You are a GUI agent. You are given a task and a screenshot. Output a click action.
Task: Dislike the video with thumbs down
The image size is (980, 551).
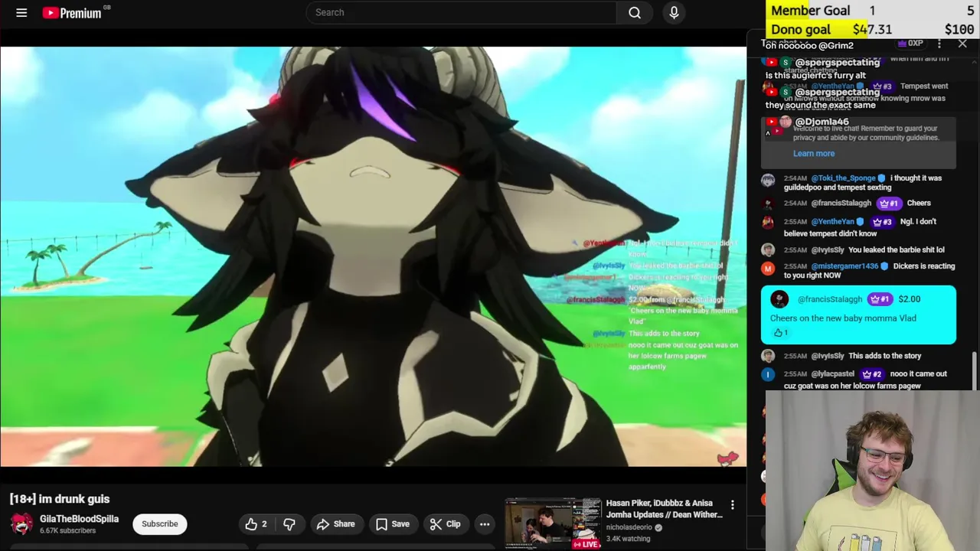click(x=289, y=524)
